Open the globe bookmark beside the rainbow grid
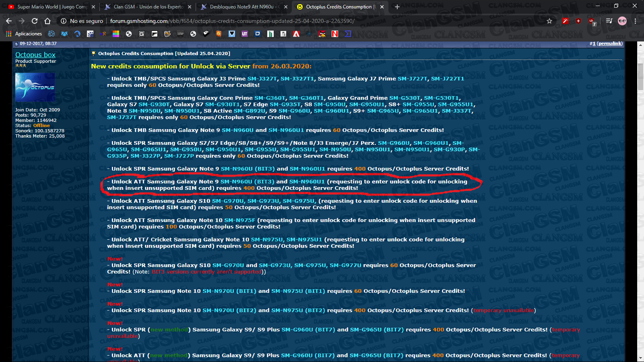Viewport: 644px width, 362px height. pyautogui.click(x=129, y=34)
